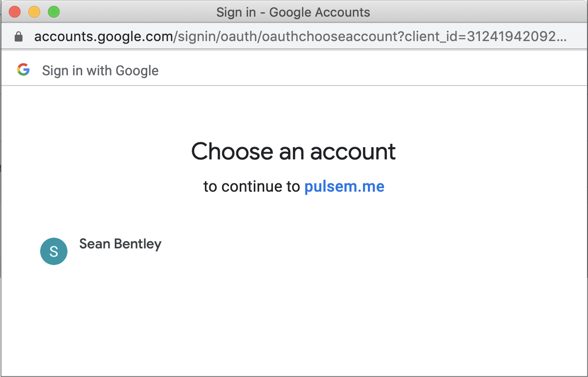Click the 'Sign in - Google Accounts' window title

pos(293,12)
